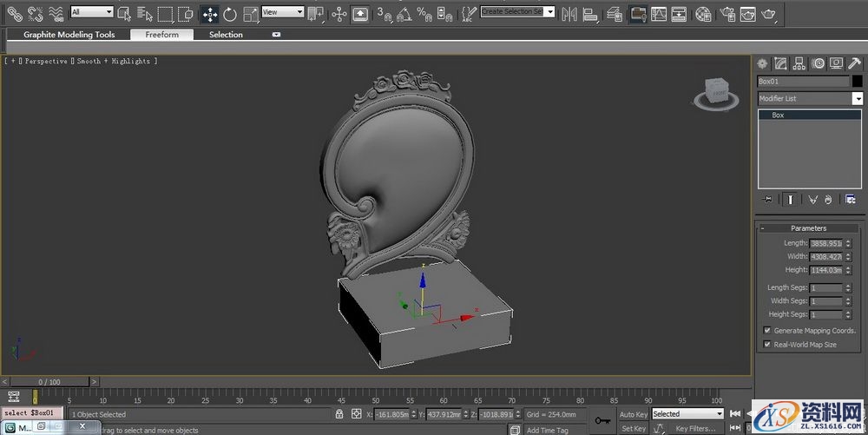This screenshot has height=435, width=868.
Task: Open the Graphite Modeling Tools tab
Action: tap(69, 35)
